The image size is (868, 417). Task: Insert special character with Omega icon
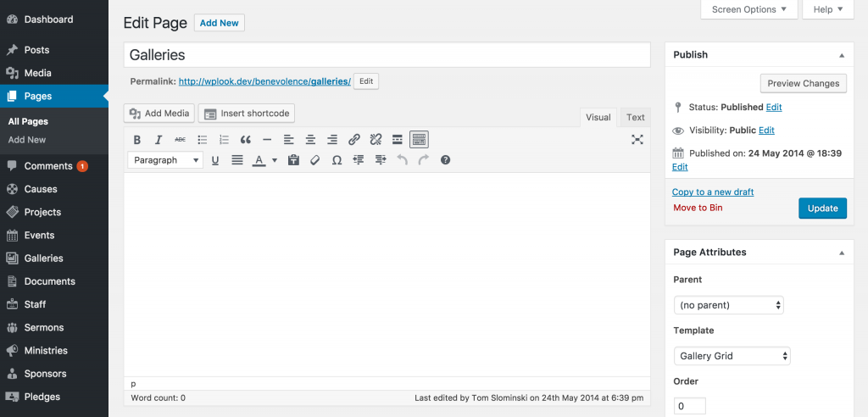[337, 160]
